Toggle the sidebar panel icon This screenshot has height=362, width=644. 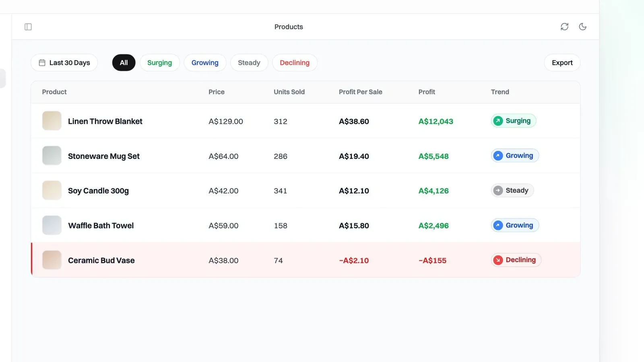point(28,27)
